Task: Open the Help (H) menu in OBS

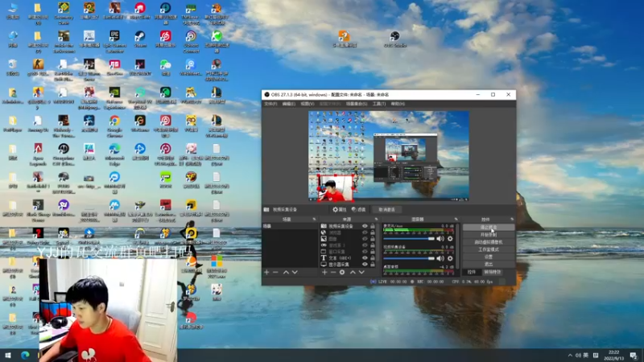Action: point(398,104)
